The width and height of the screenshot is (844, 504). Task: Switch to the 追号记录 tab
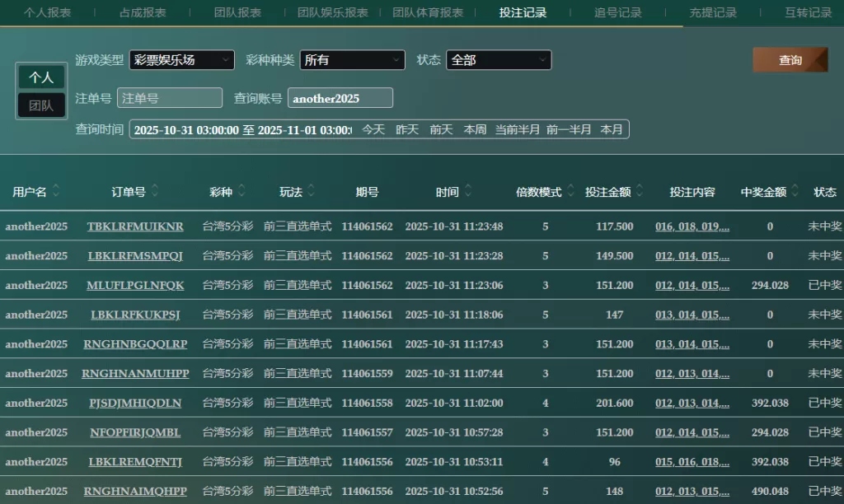pyautogui.click(x=617, y=12)
